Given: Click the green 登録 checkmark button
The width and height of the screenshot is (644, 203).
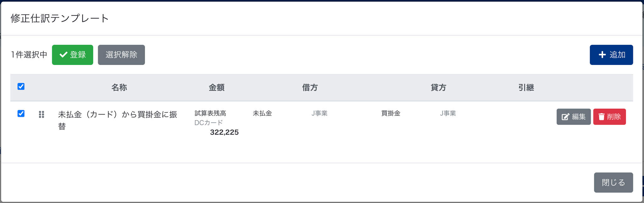Looking at the screenshot, I should [72, 55].
